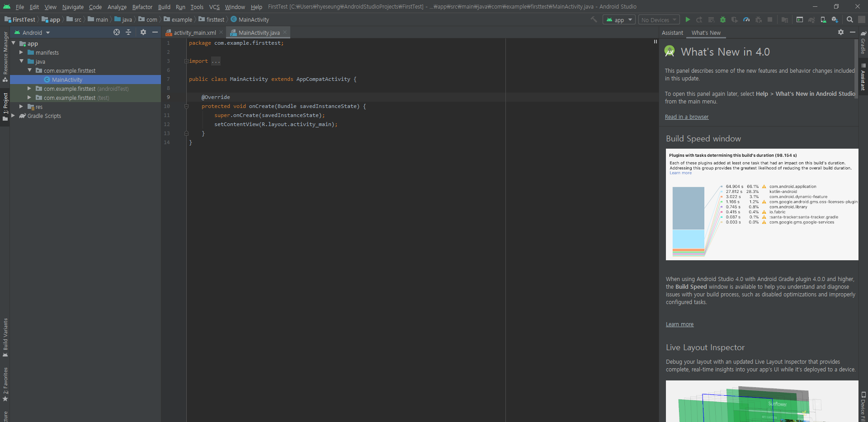Open the Run Anything icon

(x=800, y=19)
